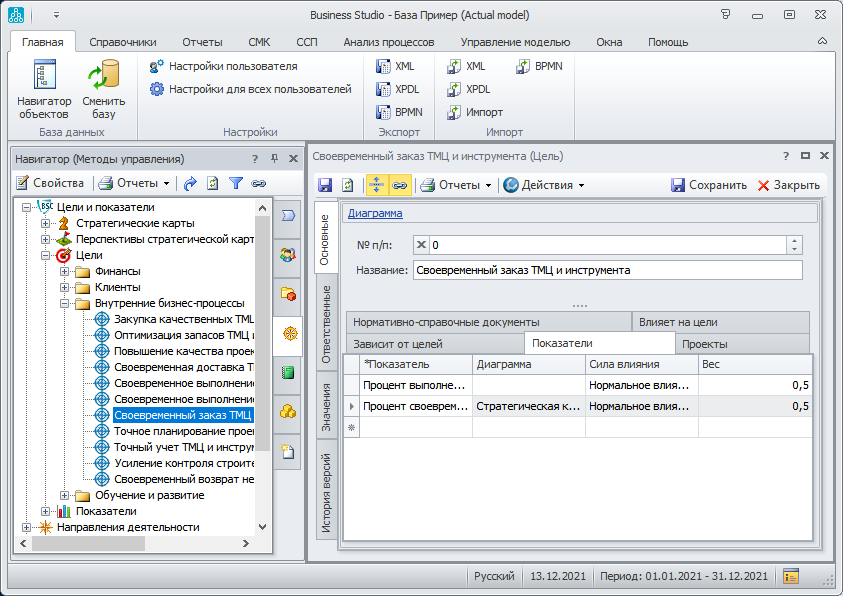Image resolution: width=843 pixels, height=596 pixels.
Task: Open the Диаграмма link
Action: [374, 213]
